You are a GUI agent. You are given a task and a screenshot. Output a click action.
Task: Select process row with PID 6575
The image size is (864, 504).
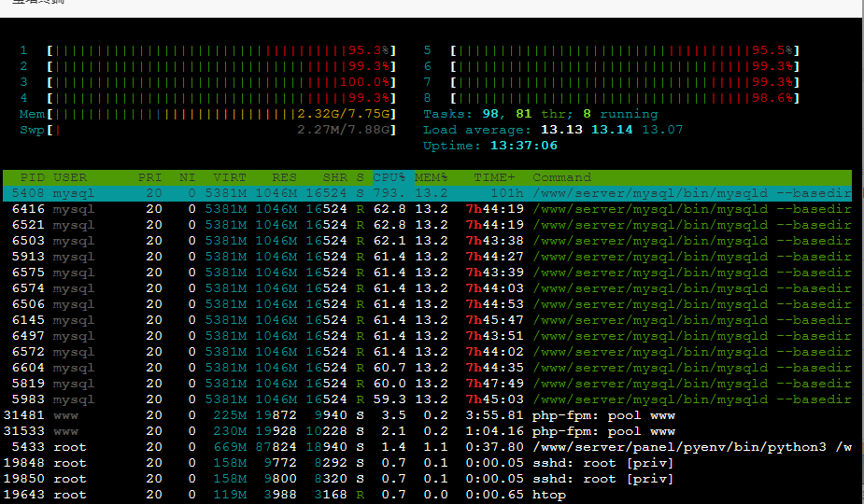(x=427, y=273)
